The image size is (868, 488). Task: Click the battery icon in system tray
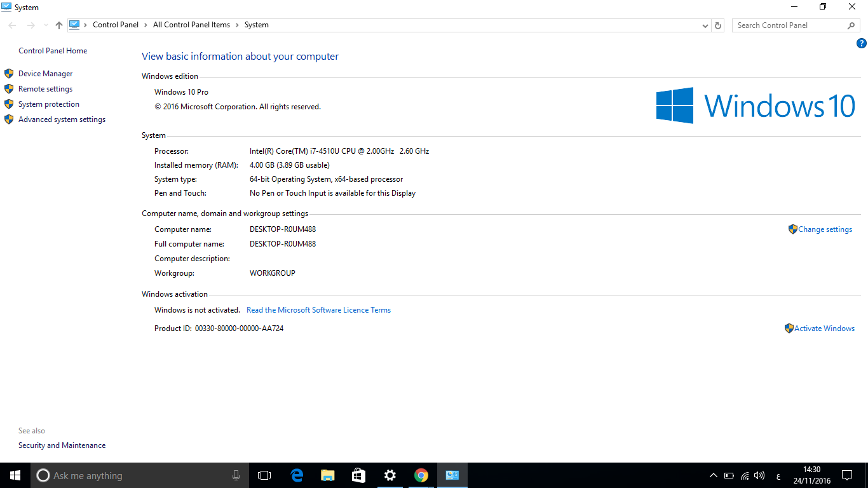[729, 475]
